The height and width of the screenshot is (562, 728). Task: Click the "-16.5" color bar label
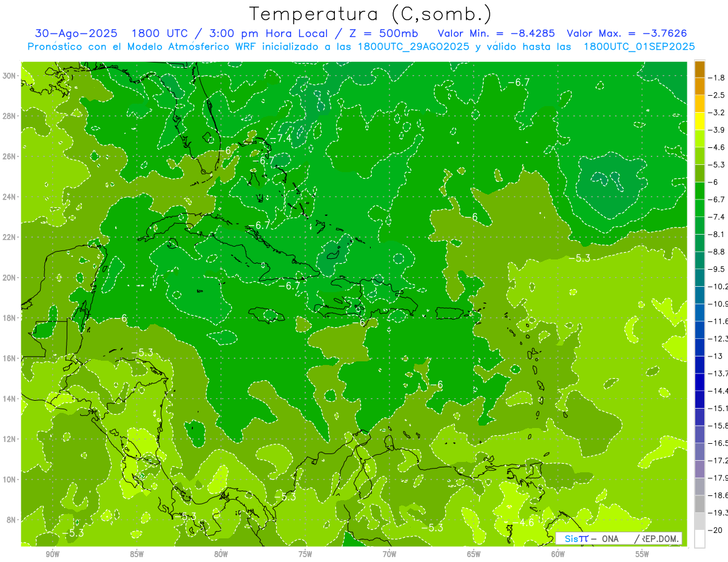coord(718,444)
